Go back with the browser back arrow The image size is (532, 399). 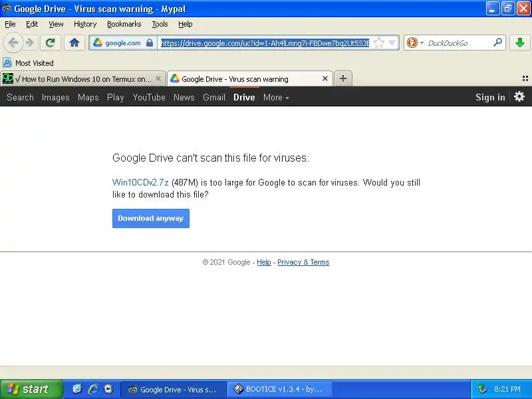click(13, 43)
